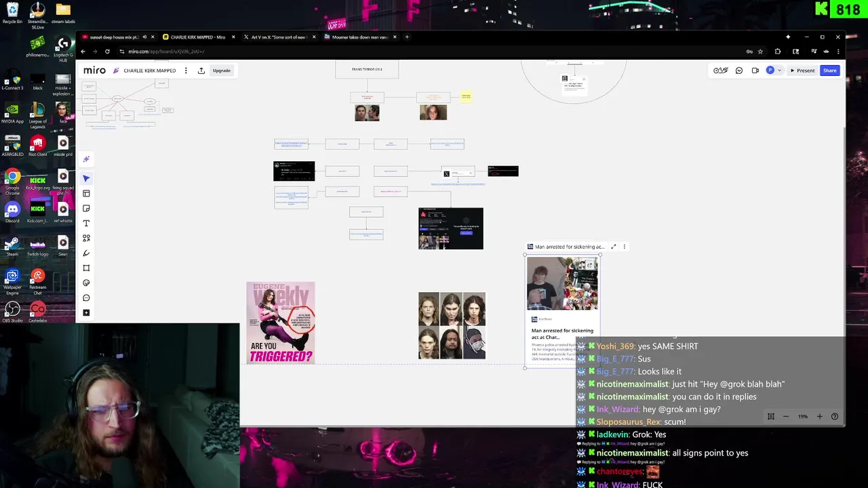Reload the Miro page
Viewport: 868px width, 488px height.
click(x=107, y=52)
